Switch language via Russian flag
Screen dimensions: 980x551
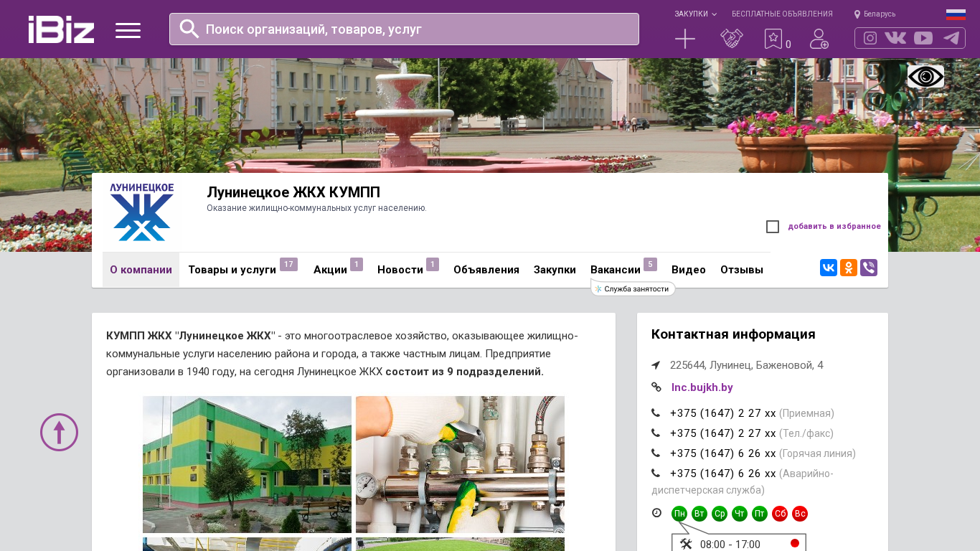(956, 14)
